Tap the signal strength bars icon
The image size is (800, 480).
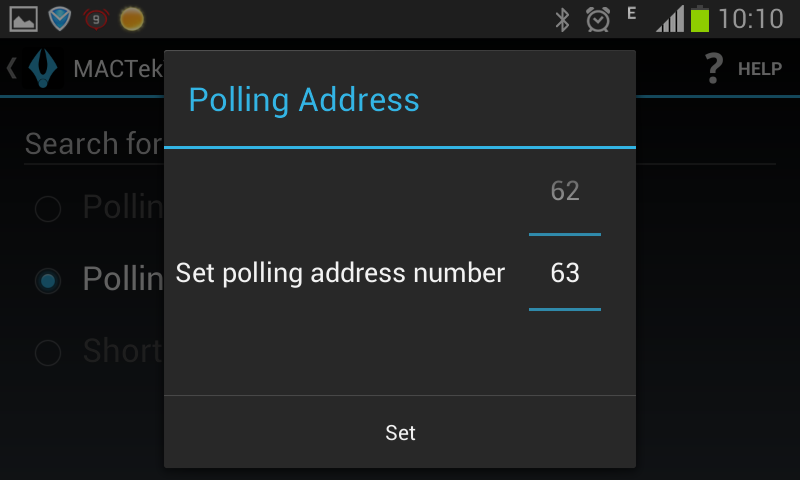669,18
